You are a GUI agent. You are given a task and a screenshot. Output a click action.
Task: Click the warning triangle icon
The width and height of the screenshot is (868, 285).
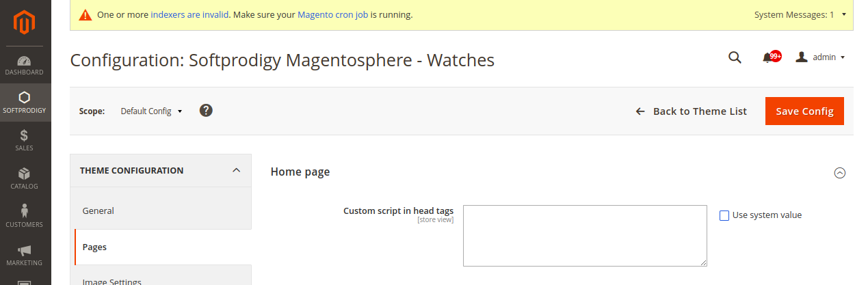[85, 14]
